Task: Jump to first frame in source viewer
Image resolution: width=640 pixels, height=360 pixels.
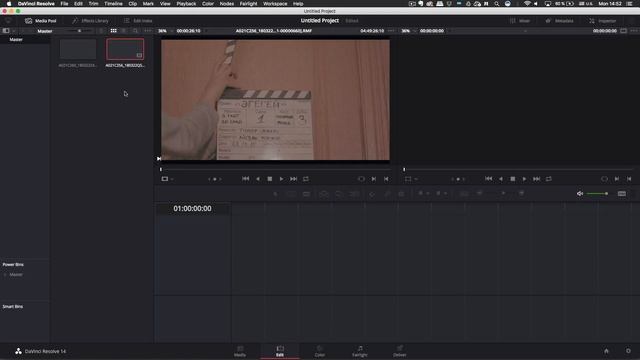Action: tap(245, 179)
